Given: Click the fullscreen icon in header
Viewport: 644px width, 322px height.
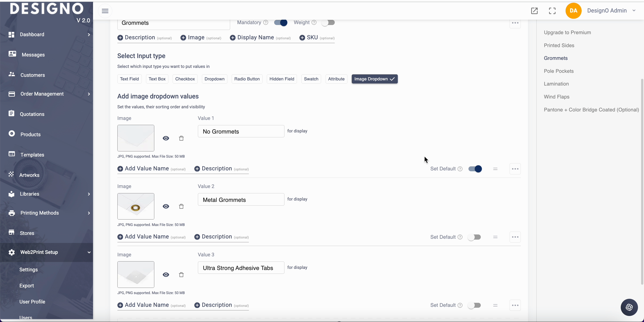Looking at the screenshot, I should click(x=552, y=11).
